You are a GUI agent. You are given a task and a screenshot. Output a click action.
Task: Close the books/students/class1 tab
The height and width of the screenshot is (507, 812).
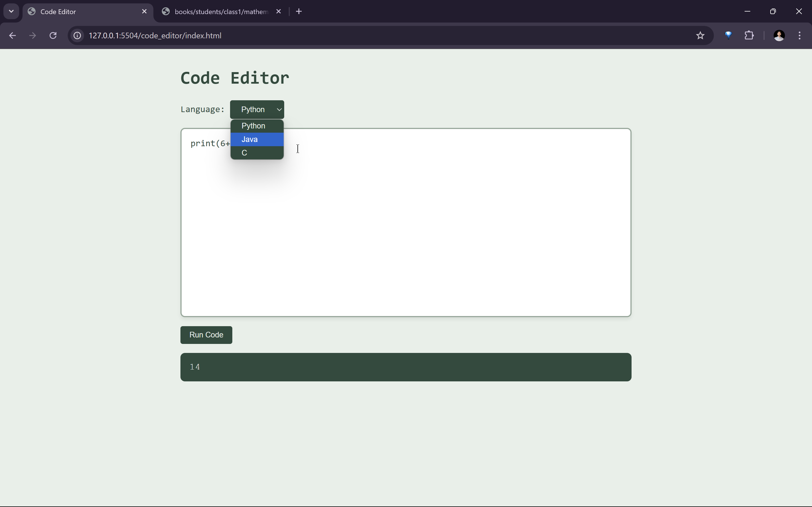click(x=279, y=11)
